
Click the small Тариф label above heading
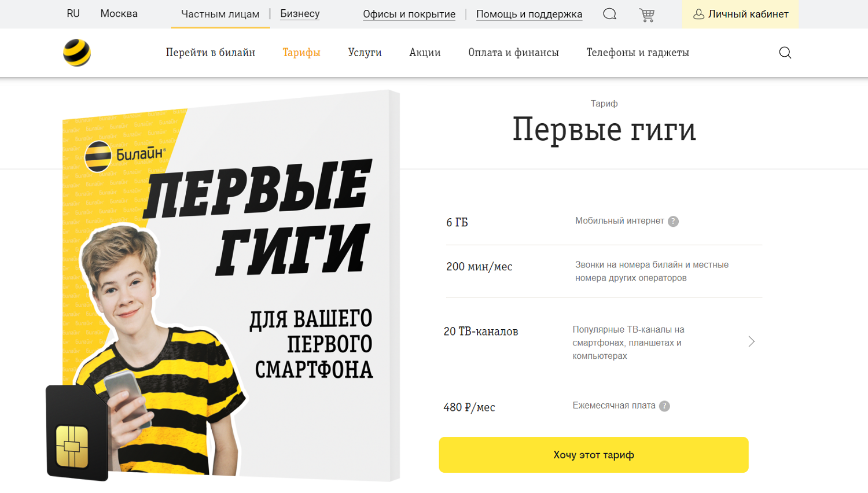coord(604,104)
